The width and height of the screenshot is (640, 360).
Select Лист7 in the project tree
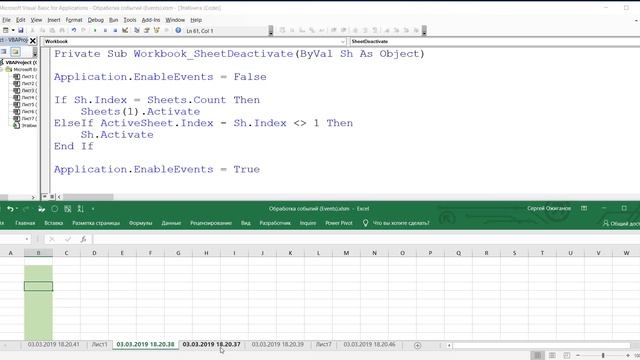pyautogui.click(x=29, y=118)
